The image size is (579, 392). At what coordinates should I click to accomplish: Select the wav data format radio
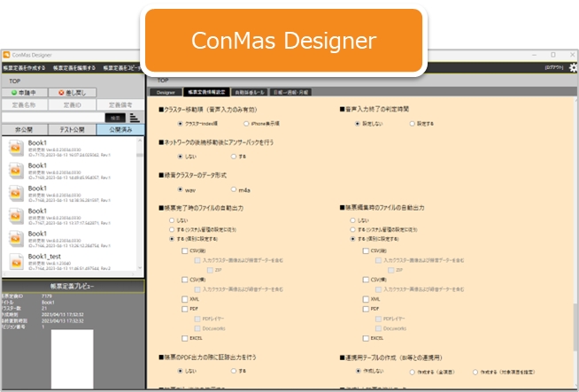coord(181,189)
